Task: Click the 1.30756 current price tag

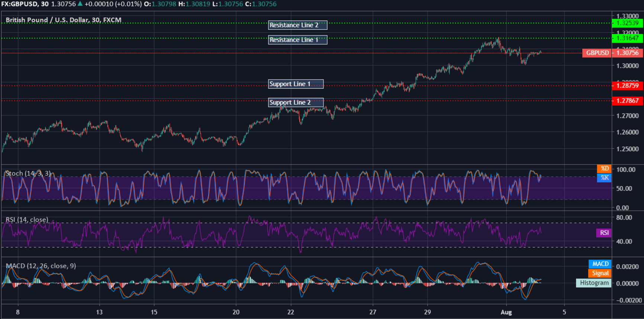Action: coord(627,53)
